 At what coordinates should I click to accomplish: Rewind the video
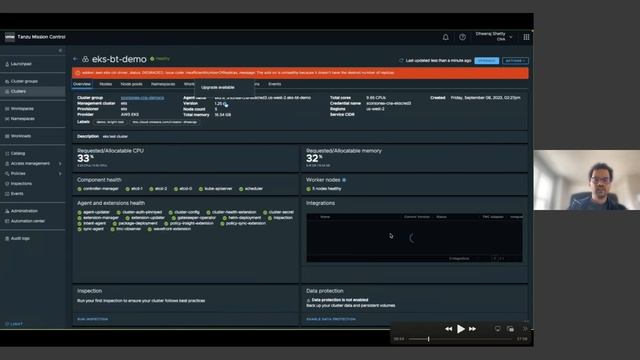click(448, 329)
